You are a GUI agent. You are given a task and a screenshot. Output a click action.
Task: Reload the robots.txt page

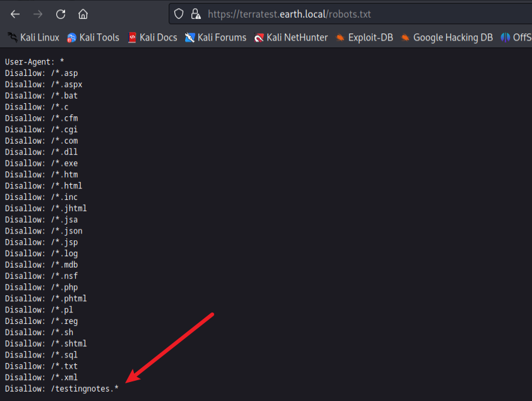(61, 14)
